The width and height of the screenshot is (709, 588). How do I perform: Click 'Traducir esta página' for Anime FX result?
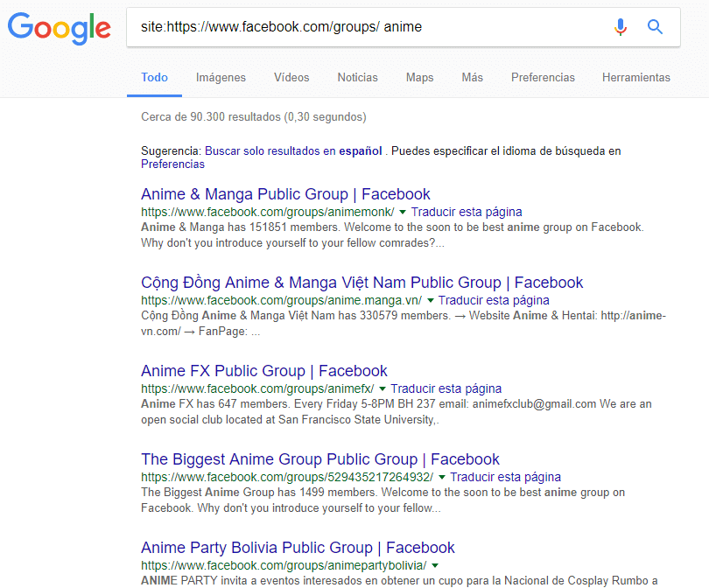click(446, 388)
